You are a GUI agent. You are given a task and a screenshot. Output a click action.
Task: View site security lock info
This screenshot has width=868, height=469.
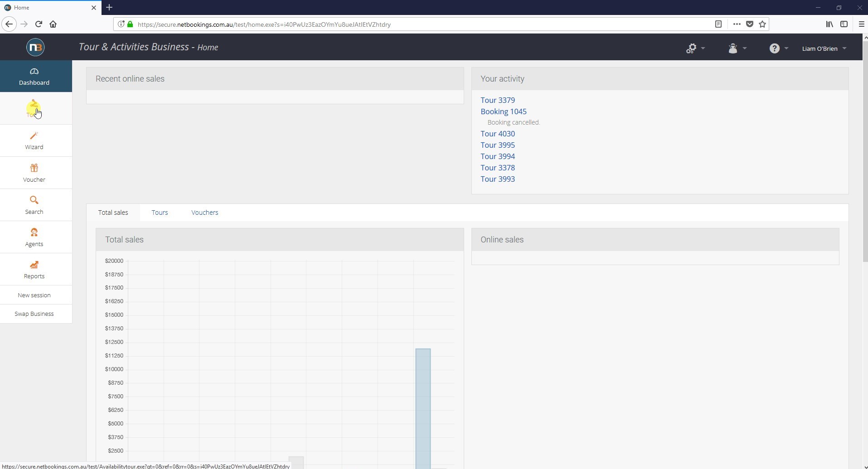130,24
